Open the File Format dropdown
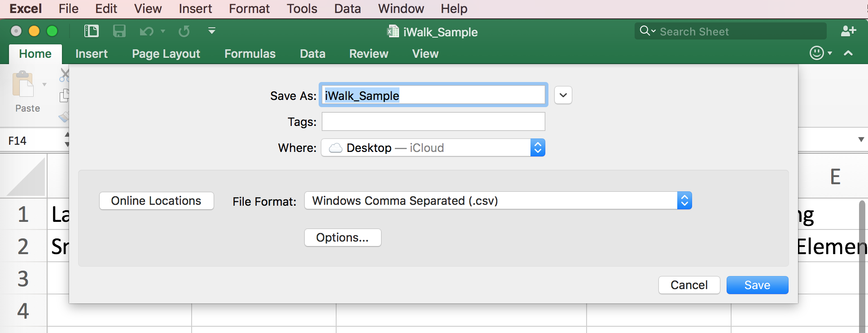The width and height of the screenshot is (868, 333). coord(498,200)
